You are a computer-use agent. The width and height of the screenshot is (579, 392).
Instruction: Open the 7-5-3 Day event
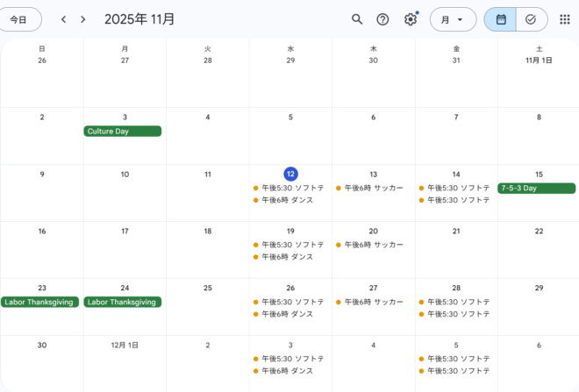click(x=536, y=188)
